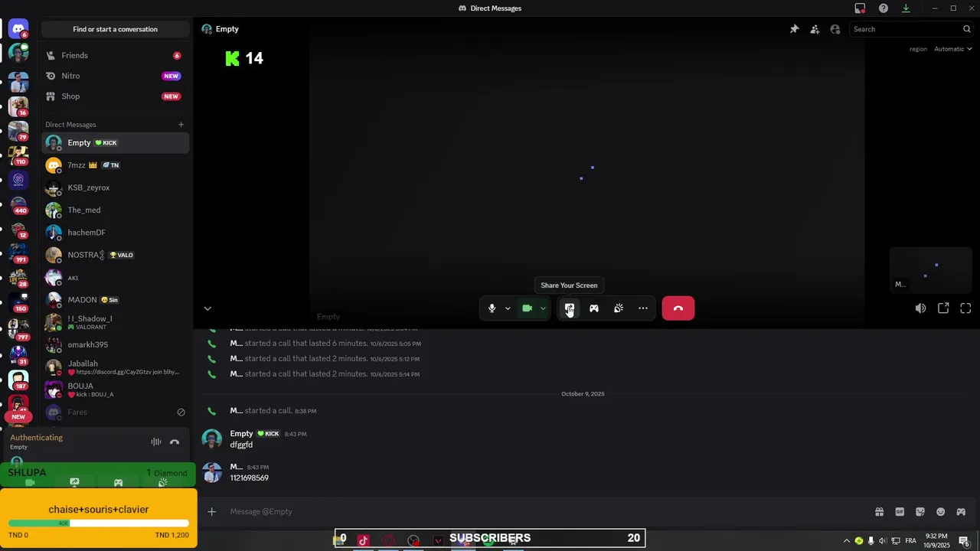
Task: Collapse the call panel chevron
Action: [x=207, y=308]
